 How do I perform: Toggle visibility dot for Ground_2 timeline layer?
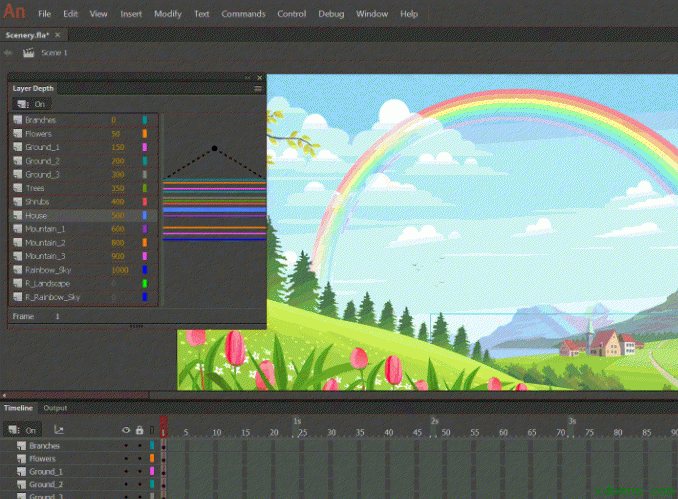126,484
